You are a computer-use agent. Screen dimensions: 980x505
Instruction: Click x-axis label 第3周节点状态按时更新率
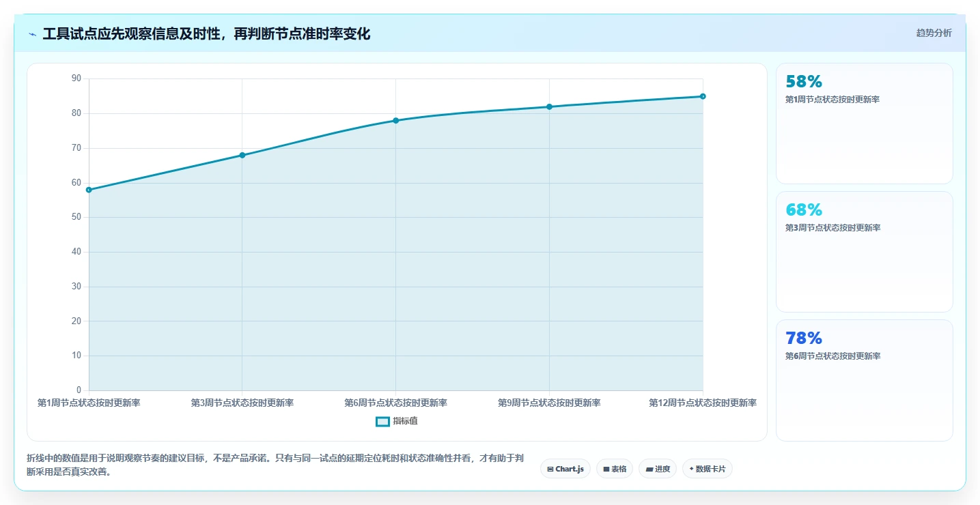242,403
